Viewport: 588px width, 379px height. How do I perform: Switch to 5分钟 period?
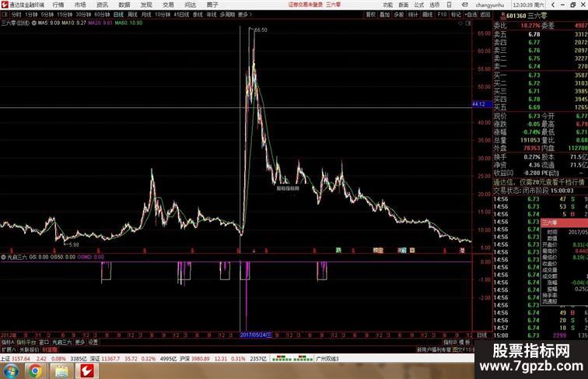(47, 15)
